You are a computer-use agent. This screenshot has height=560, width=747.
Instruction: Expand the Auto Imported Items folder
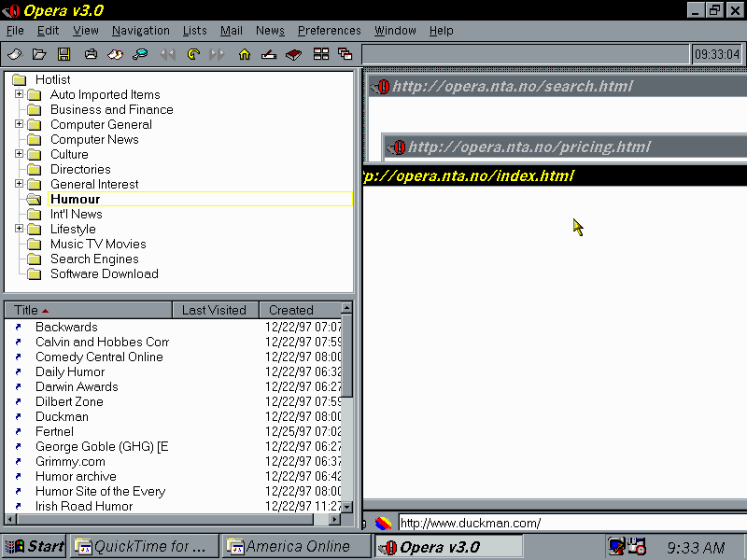(19, 94)
